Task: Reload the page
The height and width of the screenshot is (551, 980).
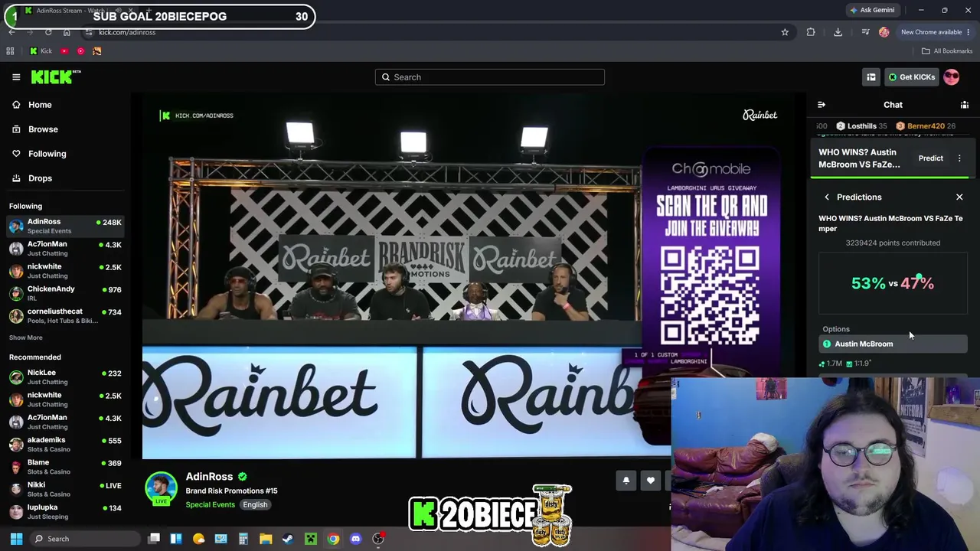Action: coord(48,32)
